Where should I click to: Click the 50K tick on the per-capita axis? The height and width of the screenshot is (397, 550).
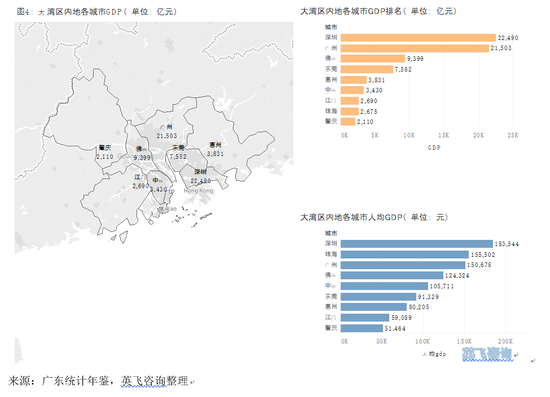pos(382,341)
